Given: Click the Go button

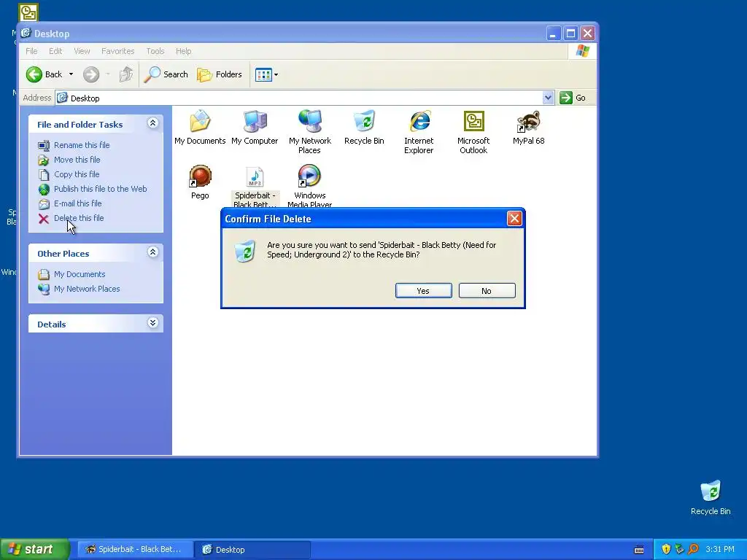Looking at the screenshot, I should tap(573, 98).
